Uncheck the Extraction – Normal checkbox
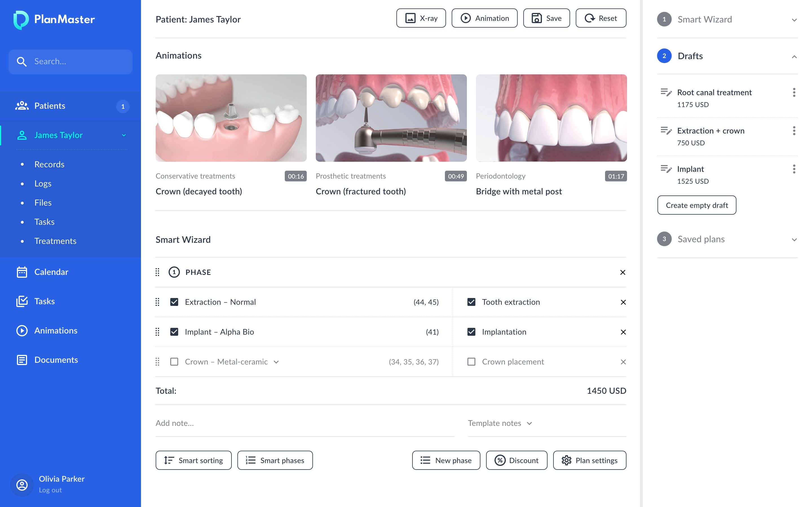The height and width of the screenshot is (507, 812). [x=174, y=302]
